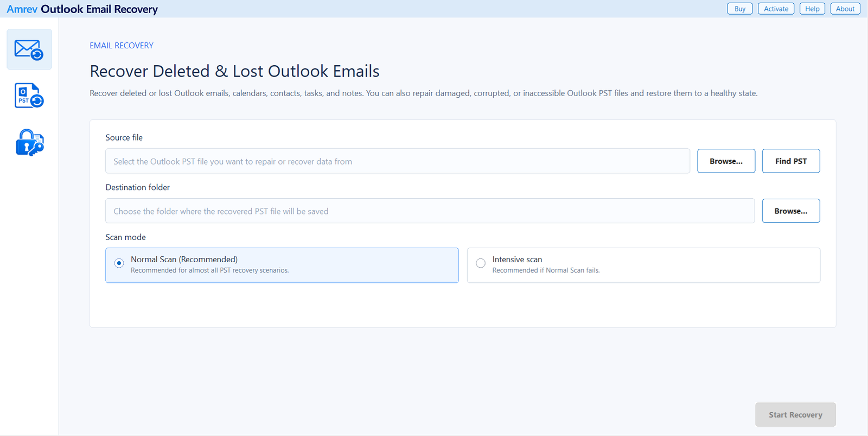This screenshot has height=436, width=868.
Task: Open the PST file recovery sidebar icon
Action: [29, 96]
